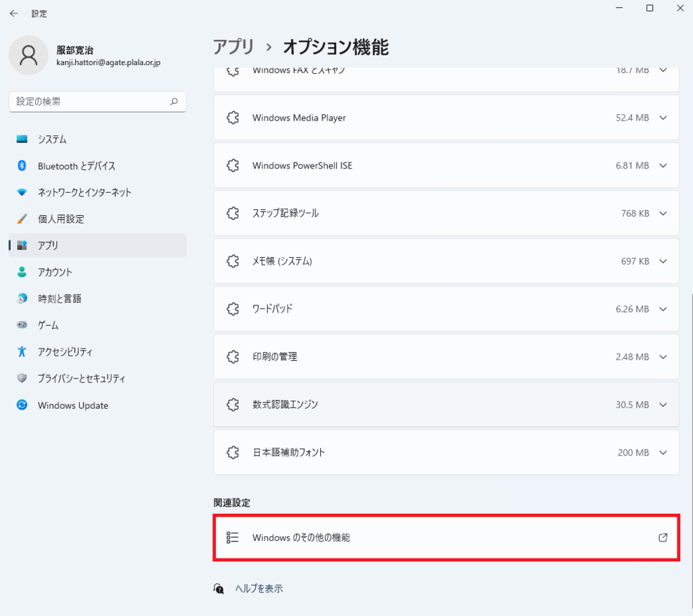Click the 6.26 MB size value

pyautogui.click(x=633, y=309)
